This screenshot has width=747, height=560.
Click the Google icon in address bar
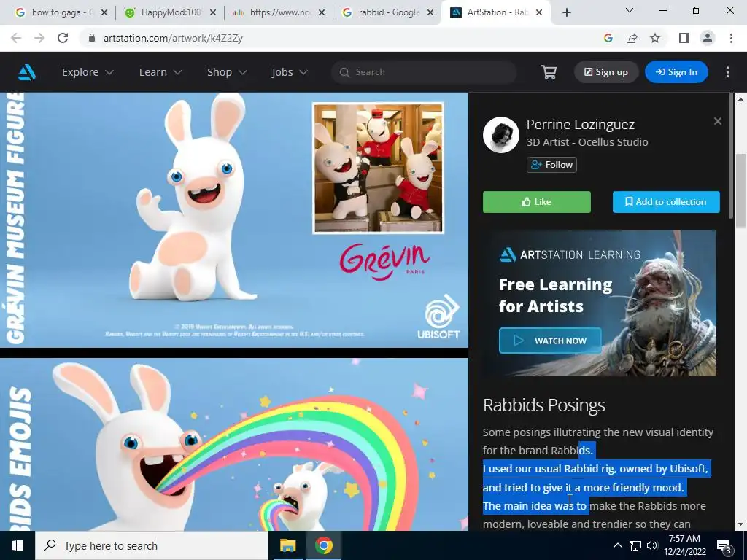click(x=608, y=38)
